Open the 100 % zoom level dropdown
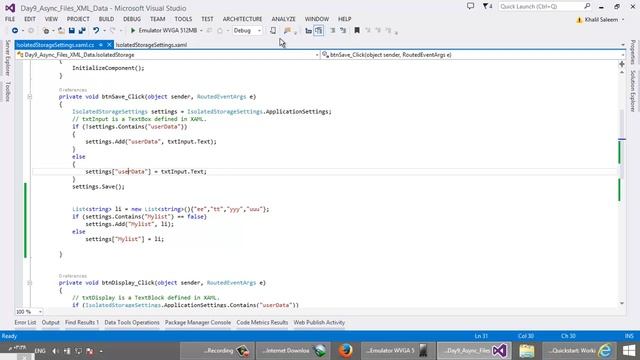Viewport: 640px width, 360px height. tap(40, 311)
